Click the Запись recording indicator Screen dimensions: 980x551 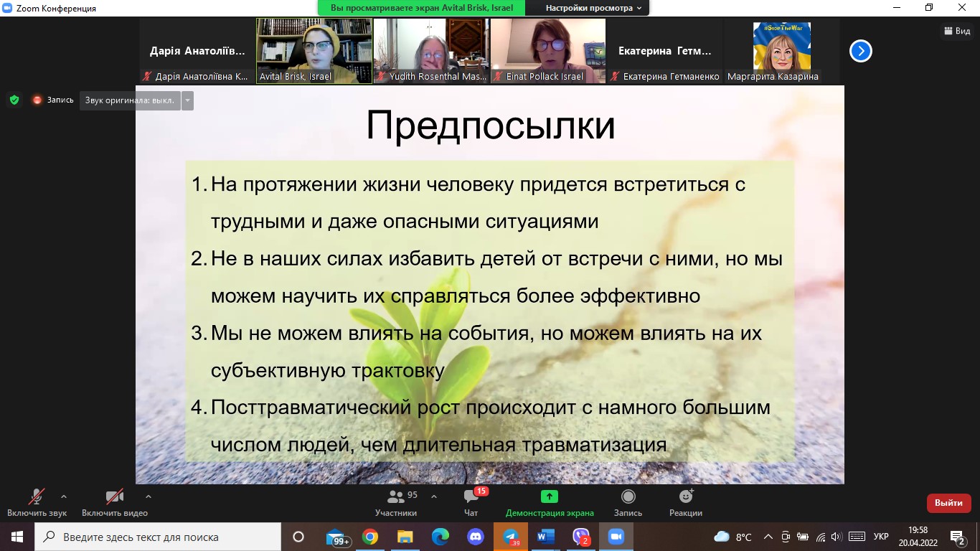(x=53, y=100)
